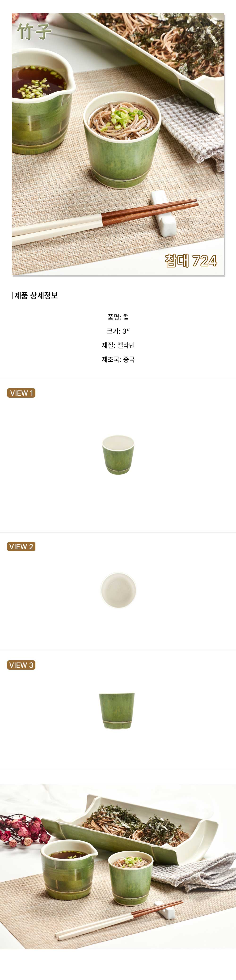Select the top-down cup image in VIEW 2
The width and height of the screenshot is (236, 980).
click(118, 590)
